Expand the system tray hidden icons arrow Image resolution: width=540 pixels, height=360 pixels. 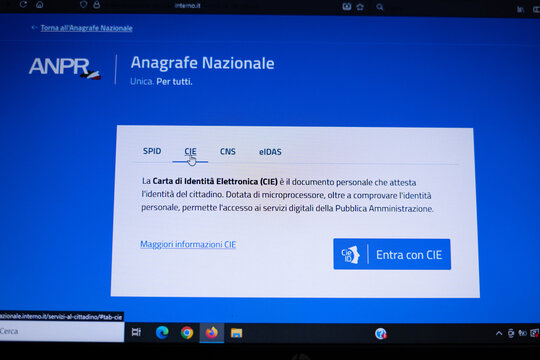pos(499,333)
